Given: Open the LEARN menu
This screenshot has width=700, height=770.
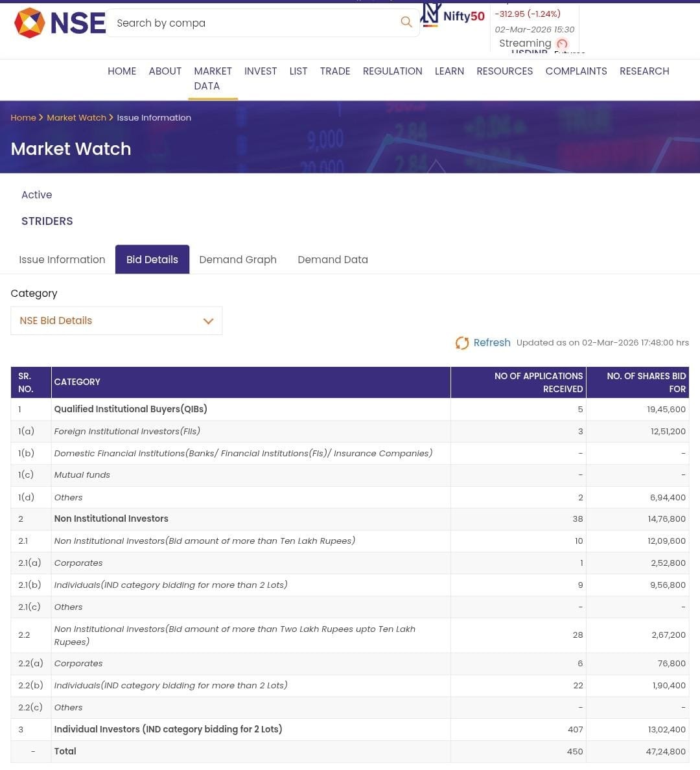Looking at the screenshot, I should (x=449, y=71).
